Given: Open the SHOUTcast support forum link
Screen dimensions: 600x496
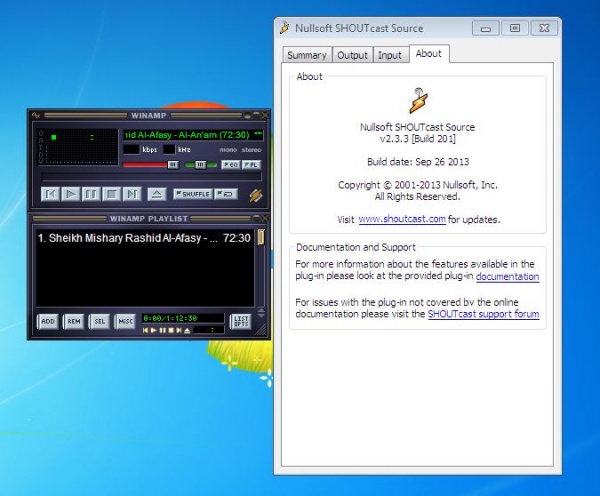Looking at the screenshot, I should tap(483, 314).
